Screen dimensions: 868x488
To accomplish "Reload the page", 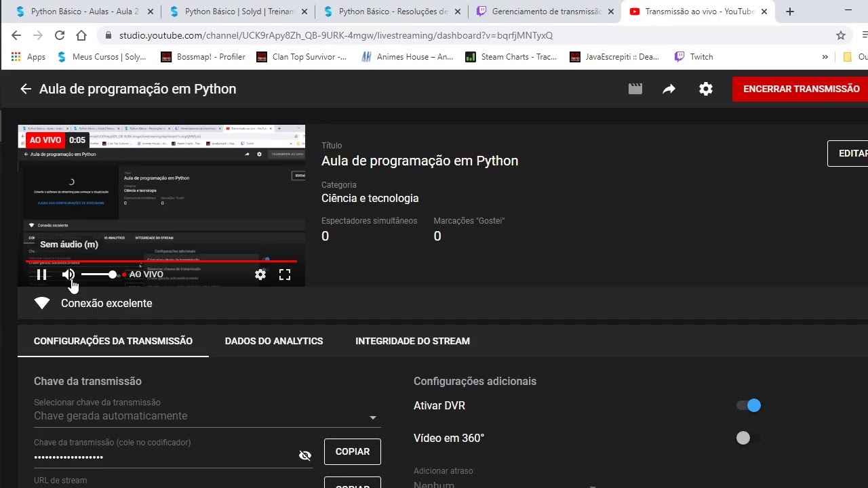I will click(x=60, y=35).
